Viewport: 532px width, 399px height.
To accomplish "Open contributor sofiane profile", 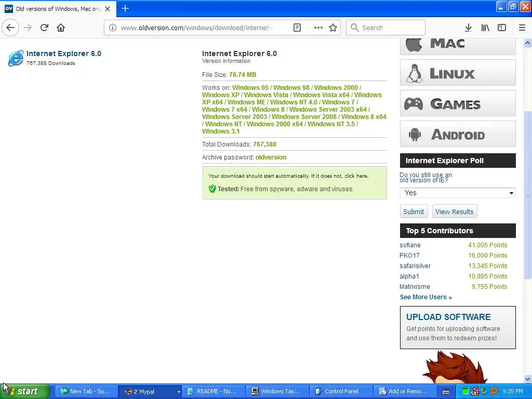I will [x=410, y=245].
